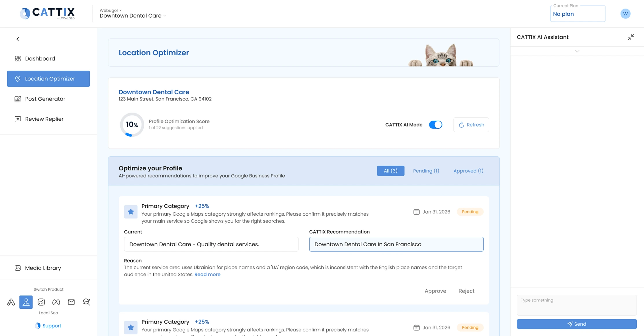
Task: Turn off CATTIX AI Mode switch
Action: pyautogui.click(x=435, y=125)
